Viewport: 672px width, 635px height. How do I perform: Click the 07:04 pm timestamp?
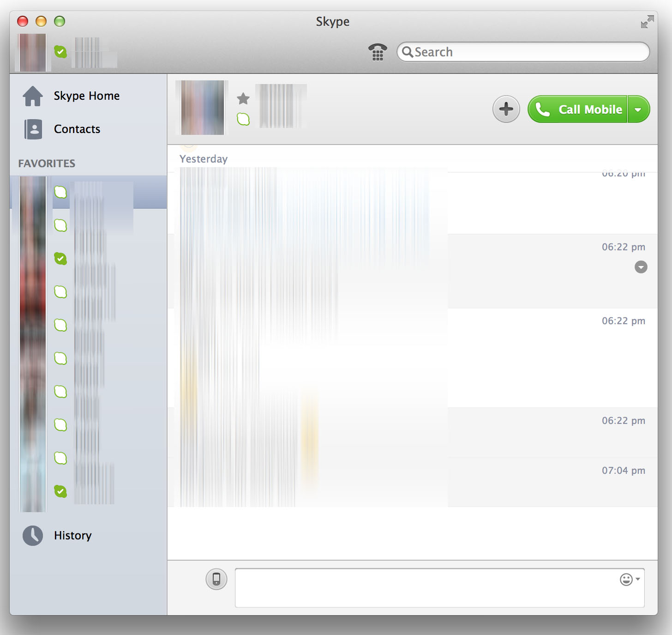pyautogui.click(x=624, y=471)
